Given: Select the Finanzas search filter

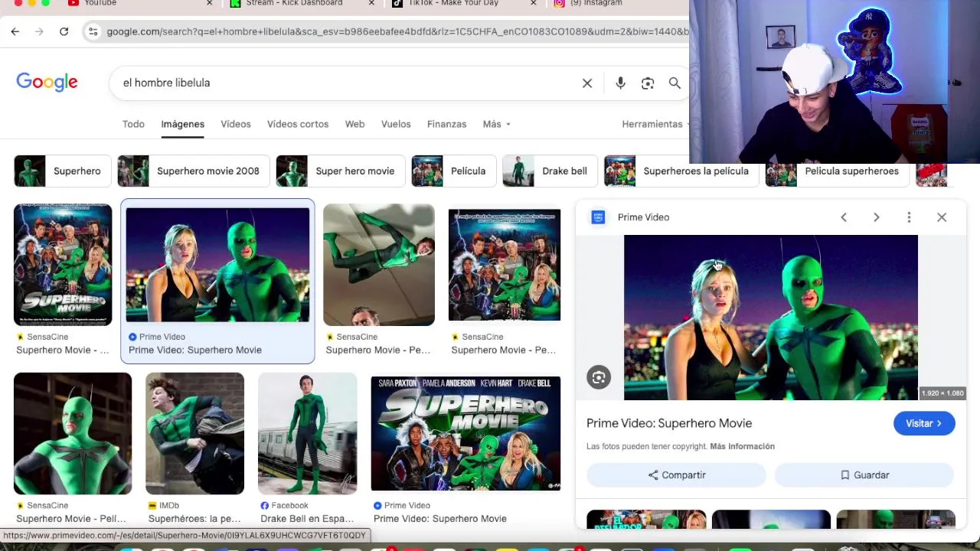Looking at the screenshot, I should pyautogui.click(x=446, y=124).
